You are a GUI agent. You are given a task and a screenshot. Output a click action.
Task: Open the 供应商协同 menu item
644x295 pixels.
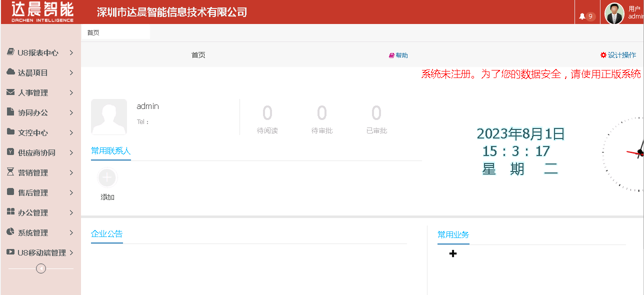point(40,152)
